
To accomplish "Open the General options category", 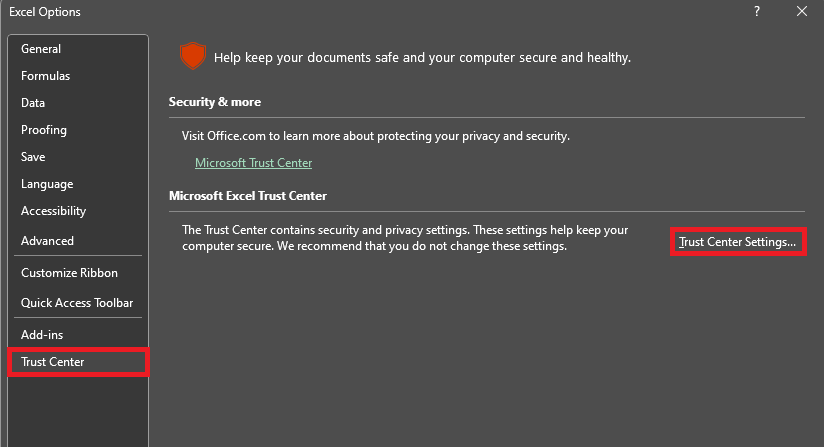I will [x=41, y=49].
